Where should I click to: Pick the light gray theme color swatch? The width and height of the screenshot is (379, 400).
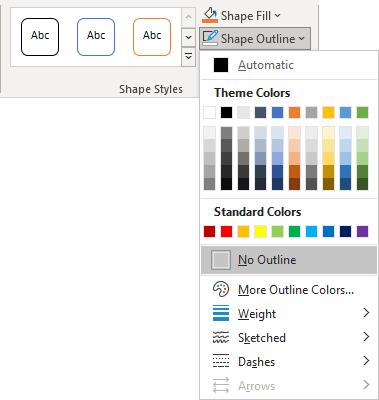point(243,113)
